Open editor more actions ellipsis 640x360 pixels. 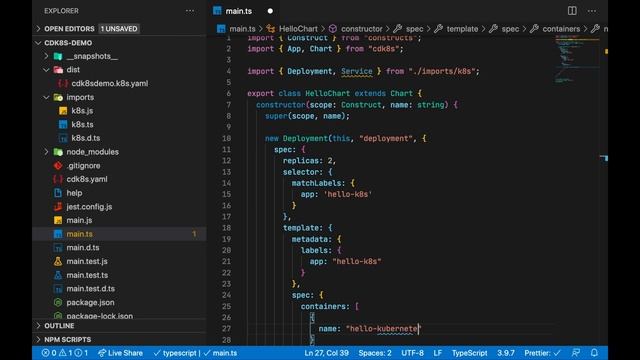(592, 11)
